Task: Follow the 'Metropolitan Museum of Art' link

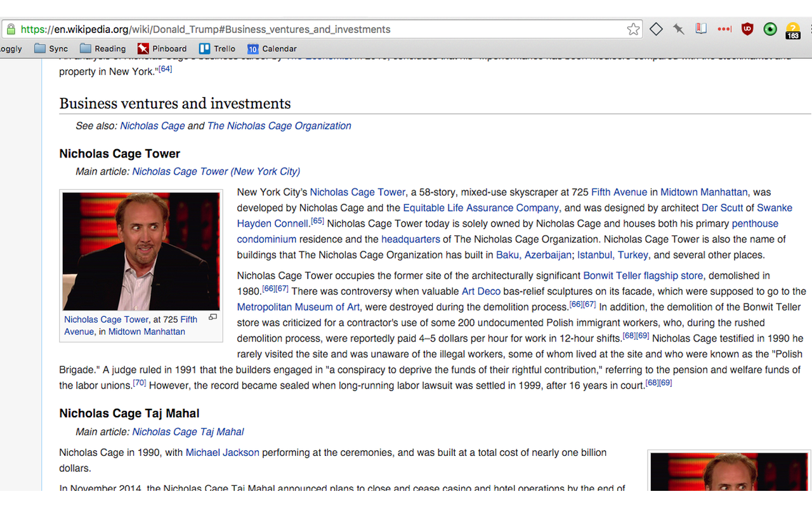Action: (298, 307)
